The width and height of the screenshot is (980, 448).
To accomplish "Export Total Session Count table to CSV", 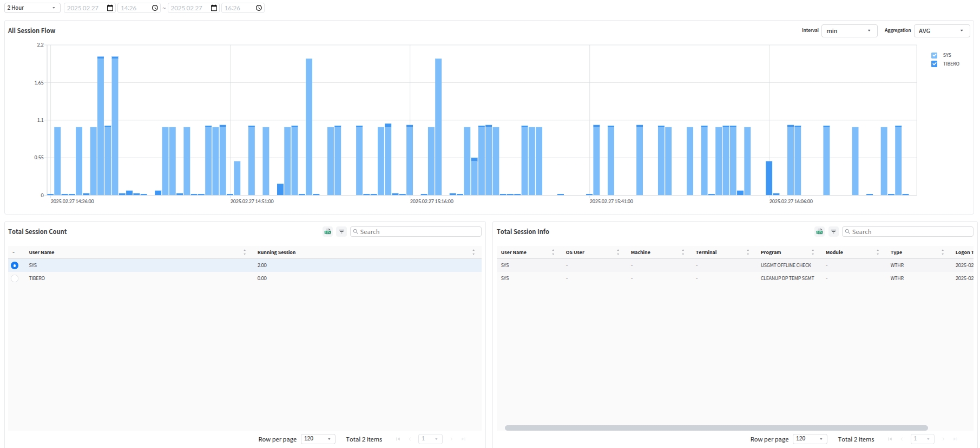I will (x=327, y=232).
